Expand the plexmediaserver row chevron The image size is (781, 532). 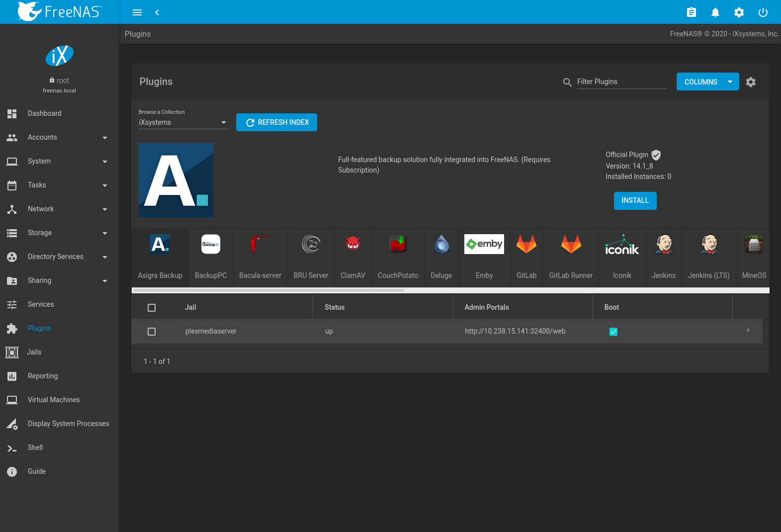tap(748, 331)
